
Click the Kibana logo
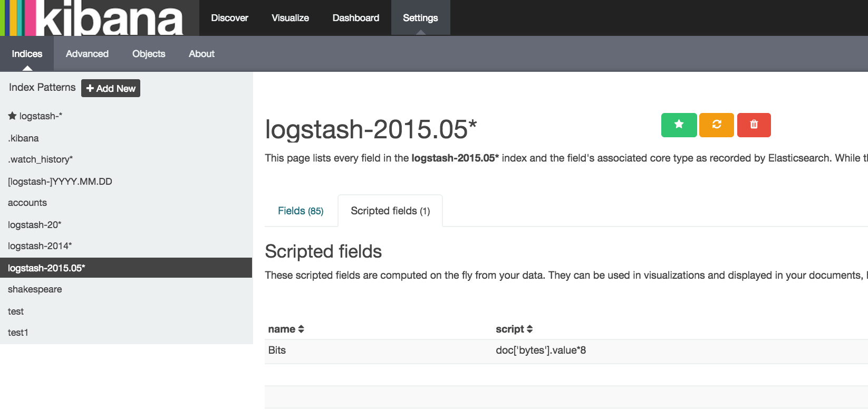(100, 18)
